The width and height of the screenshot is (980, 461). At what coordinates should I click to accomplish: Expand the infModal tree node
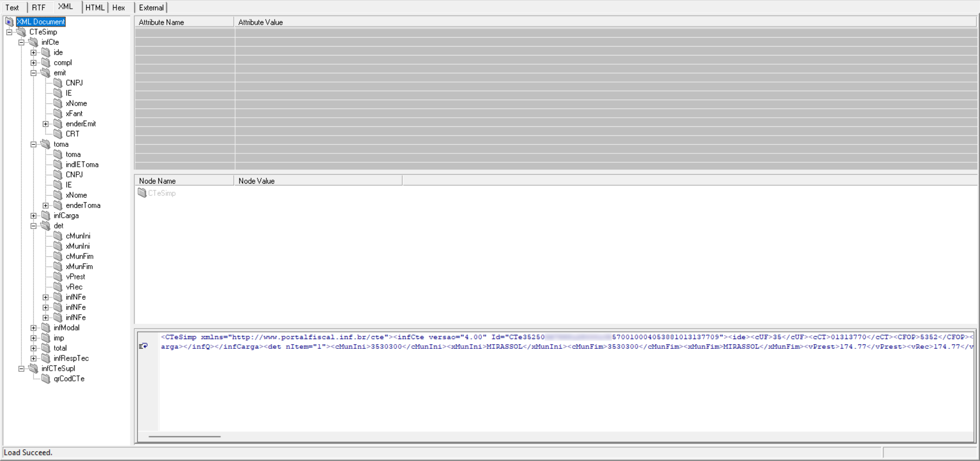pos(34,328)
